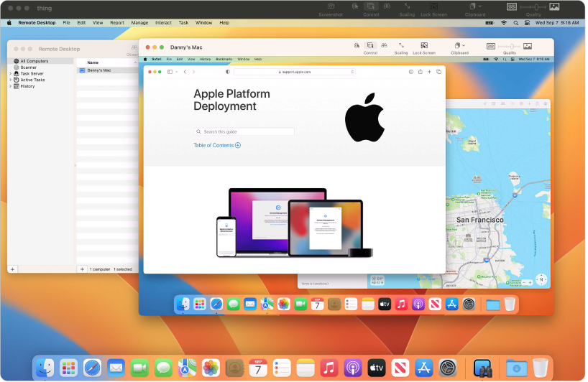The width and height of the screenshot is (588, 382).
Task: Open the Downloads folder in the bottom local dock
Action: point(516,368)
